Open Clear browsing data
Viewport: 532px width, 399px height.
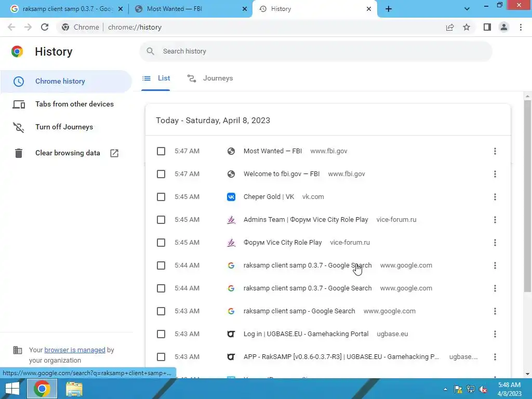pyautogui.click(x=68, y=153)
